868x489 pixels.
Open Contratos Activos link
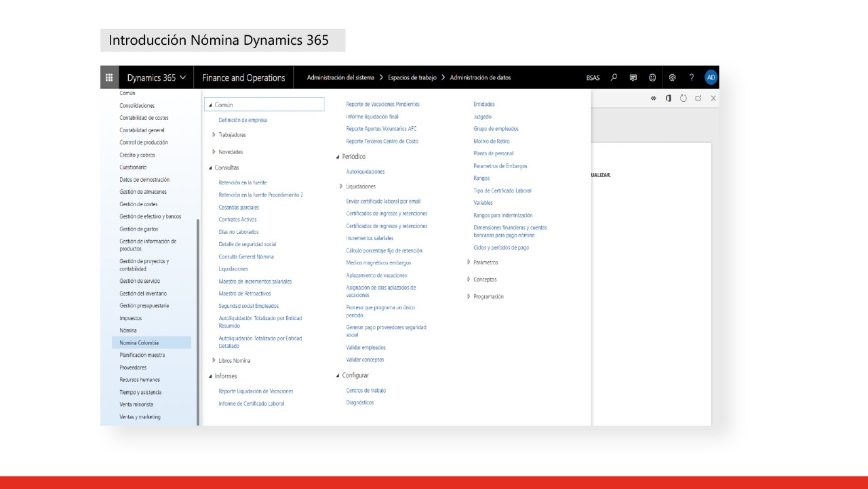coord(237,220)
